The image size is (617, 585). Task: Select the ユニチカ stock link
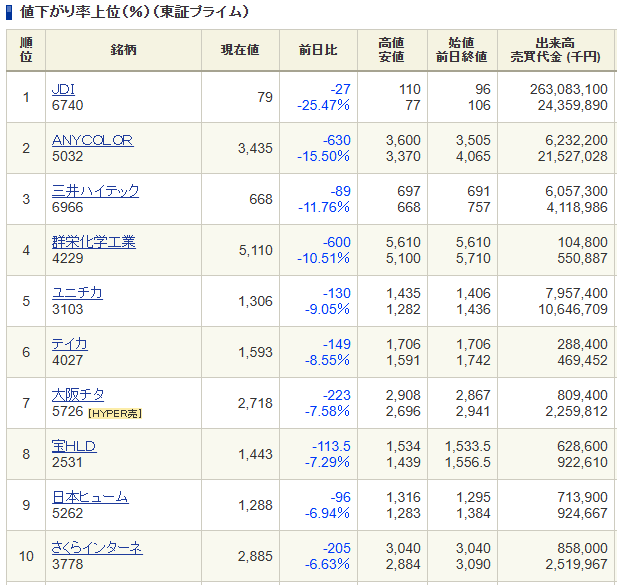[77, 293]
